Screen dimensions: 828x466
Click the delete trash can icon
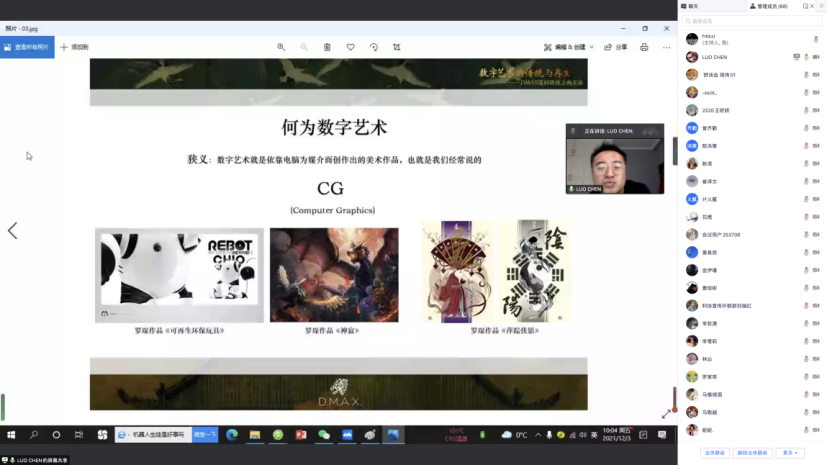[327, 47]
